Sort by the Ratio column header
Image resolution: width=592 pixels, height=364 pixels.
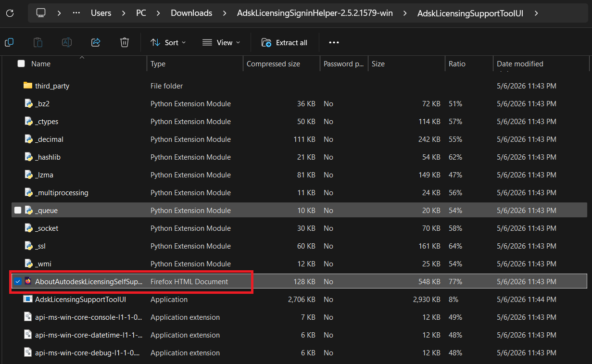tap(457, 63)
